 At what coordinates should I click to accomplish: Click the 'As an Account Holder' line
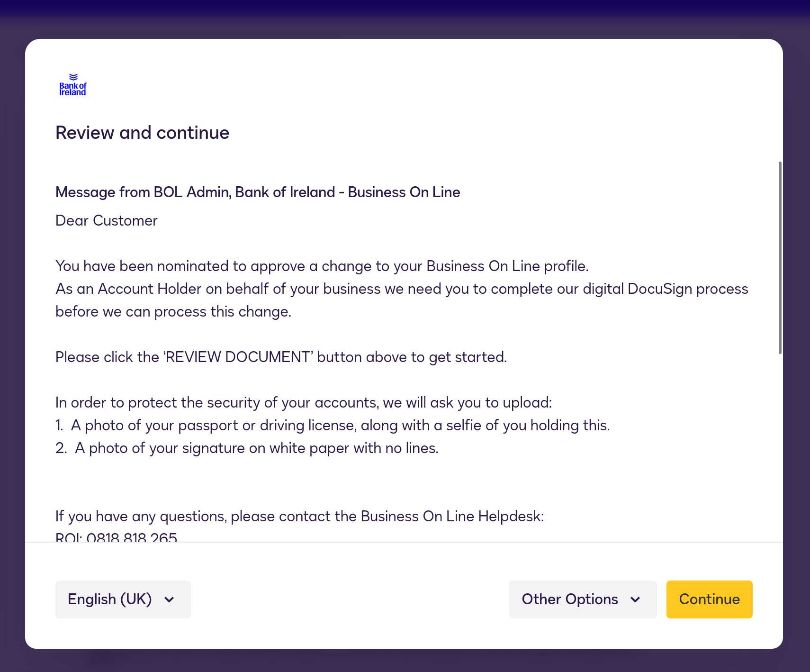coord(401,289)
